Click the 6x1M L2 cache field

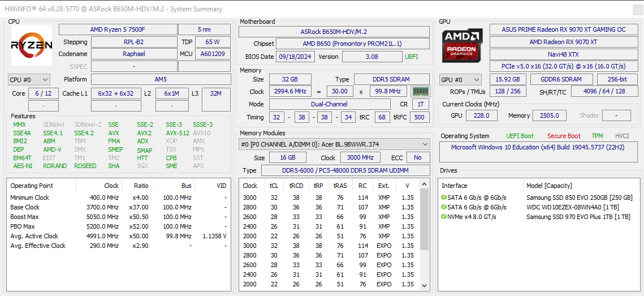click(x=172, y=93)
